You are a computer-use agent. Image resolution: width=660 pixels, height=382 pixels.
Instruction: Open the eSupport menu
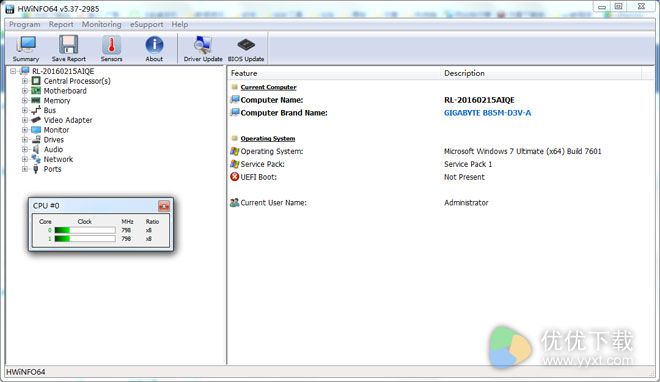pos(146,24)
